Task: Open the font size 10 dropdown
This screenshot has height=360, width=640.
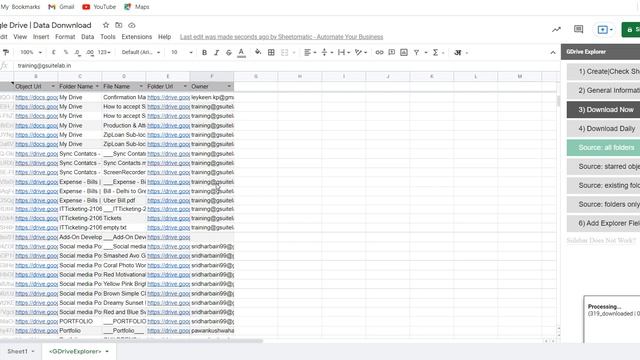Action: click(182, 52)
